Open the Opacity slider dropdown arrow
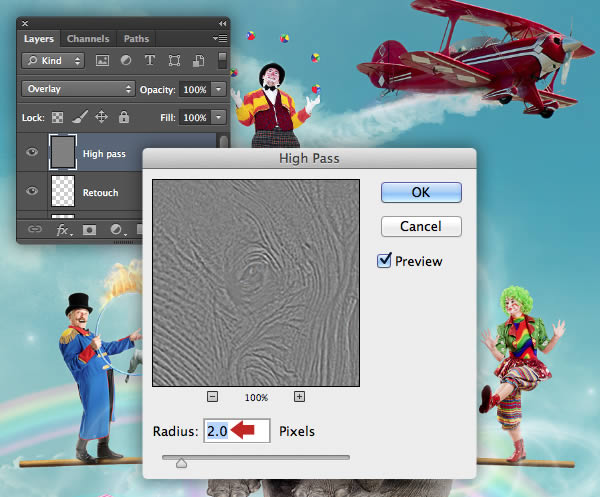Screen dimensions: 600x497 point(218,90)
